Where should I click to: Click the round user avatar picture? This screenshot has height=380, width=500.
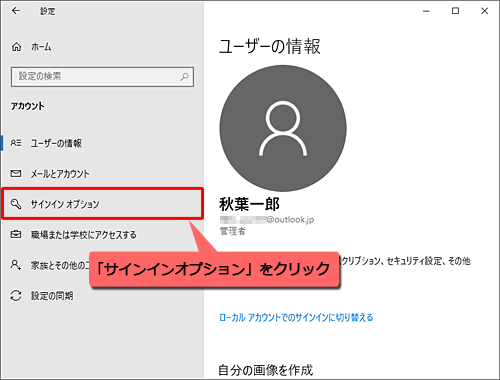pyautogui.click(x=283, y=128)
